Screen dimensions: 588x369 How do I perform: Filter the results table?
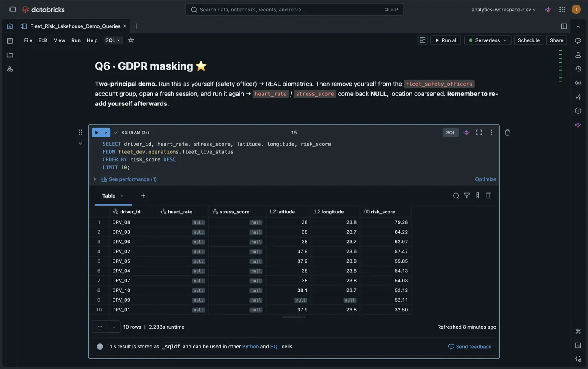point(467,195)
